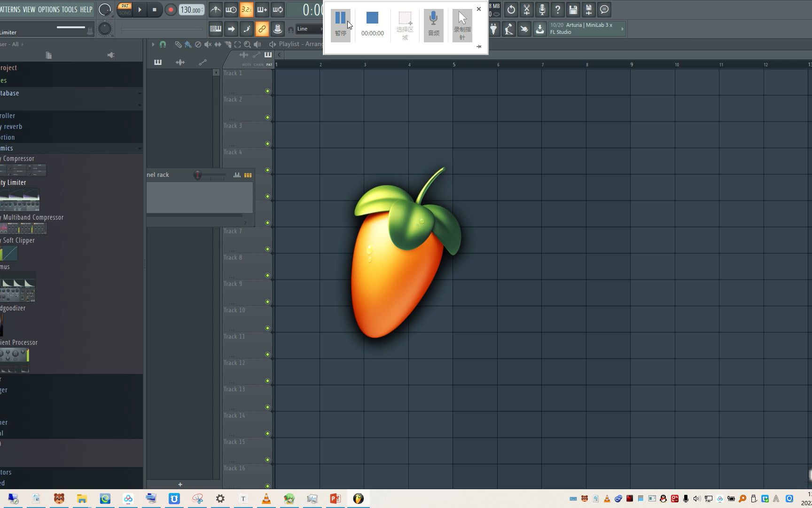The image size is (812, 508).
Task: Select the Playlist slice tool
Action: click(228, 44)
